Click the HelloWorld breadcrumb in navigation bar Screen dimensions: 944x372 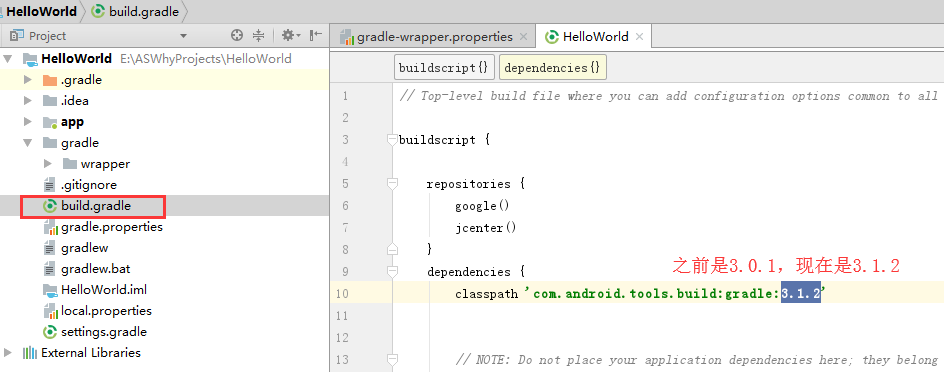pos(42,11)
